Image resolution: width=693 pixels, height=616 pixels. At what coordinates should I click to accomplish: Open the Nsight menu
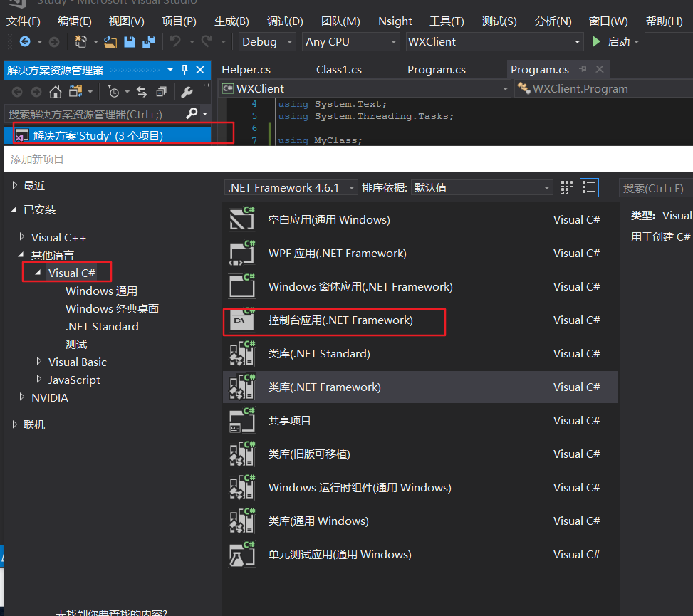pyautogui.click(x=395, y=21)
